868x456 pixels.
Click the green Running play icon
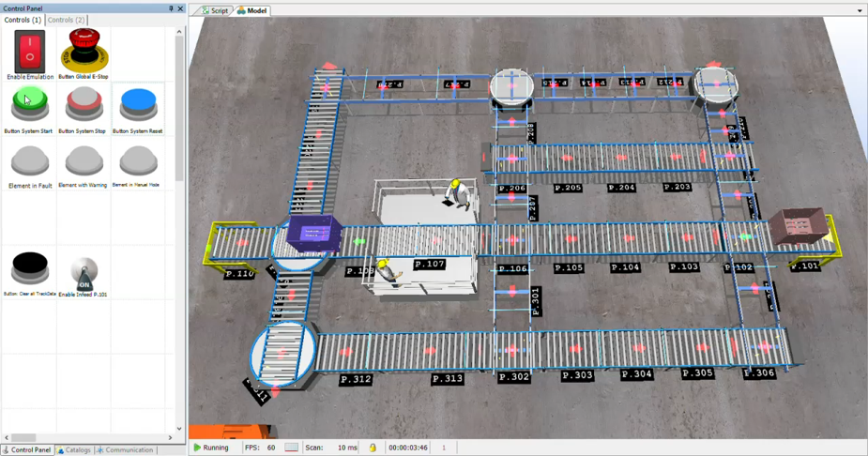coord(197,448)
